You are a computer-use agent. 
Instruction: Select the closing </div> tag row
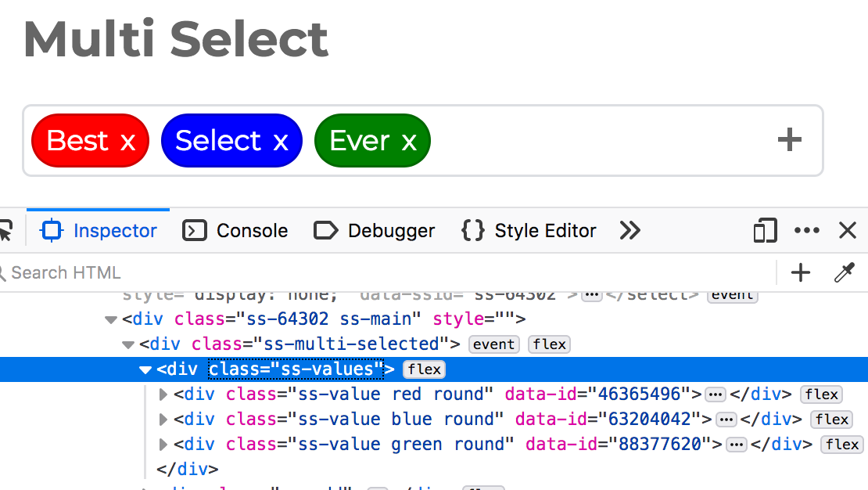188,470
